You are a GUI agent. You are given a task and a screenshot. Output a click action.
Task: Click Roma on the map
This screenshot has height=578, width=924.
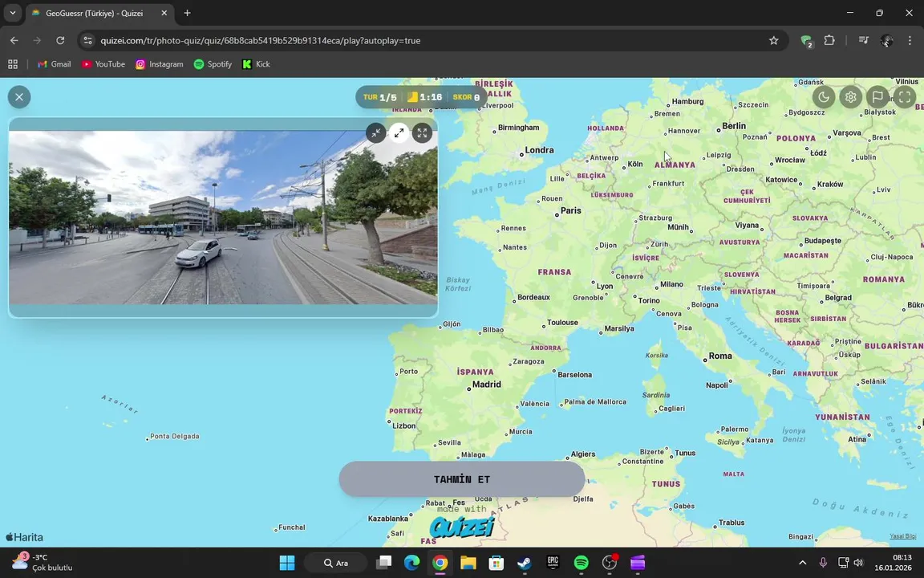pos(719,356)
